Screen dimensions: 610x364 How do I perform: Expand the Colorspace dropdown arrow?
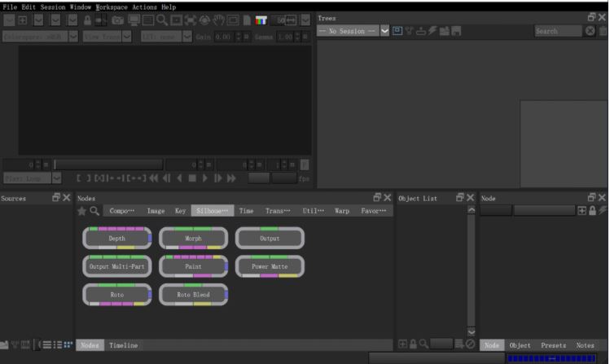click(73, 37)
